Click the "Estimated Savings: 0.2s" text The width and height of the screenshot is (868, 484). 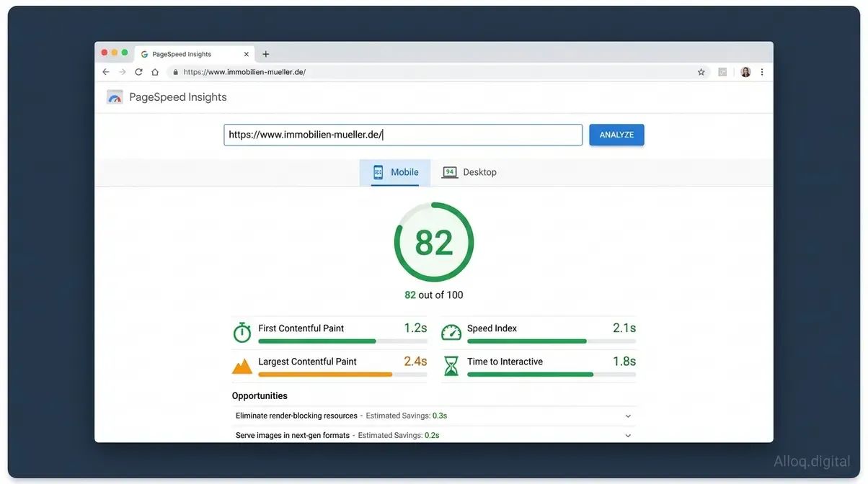tap(399, 435)
